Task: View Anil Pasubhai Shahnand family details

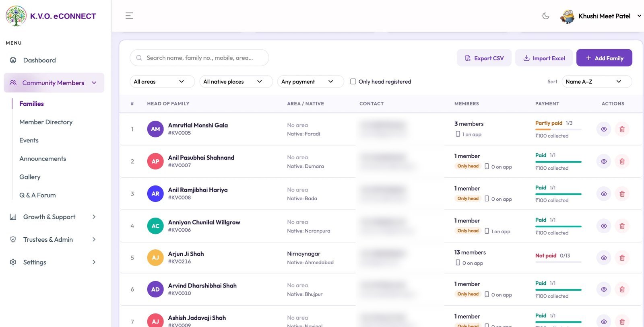Action: tap(604, 161)
